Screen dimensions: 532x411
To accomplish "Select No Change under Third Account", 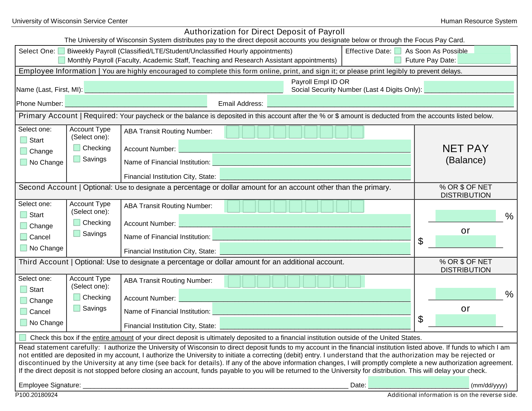I will 24,323.
